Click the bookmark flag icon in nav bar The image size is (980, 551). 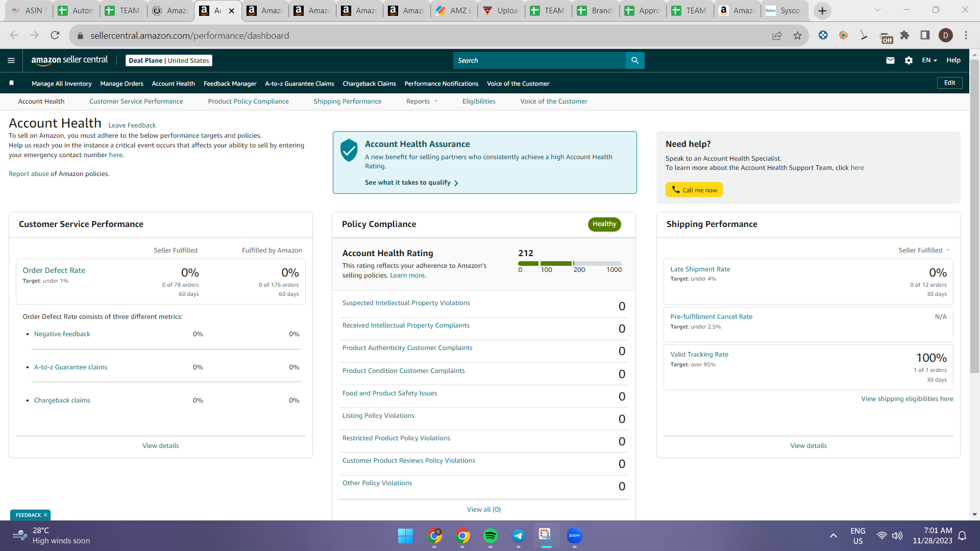pos(11,83)
